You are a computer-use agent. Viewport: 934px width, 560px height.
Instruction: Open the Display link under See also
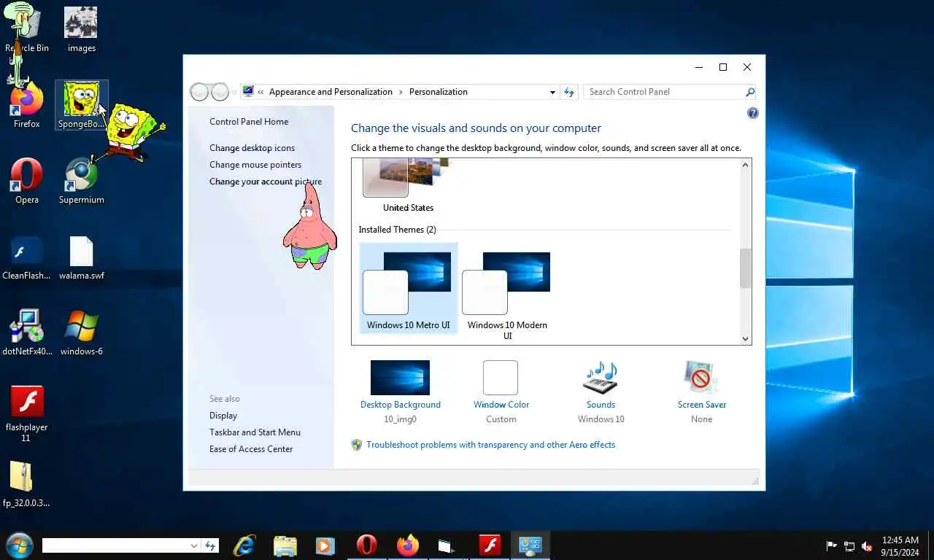pos(223,416)
